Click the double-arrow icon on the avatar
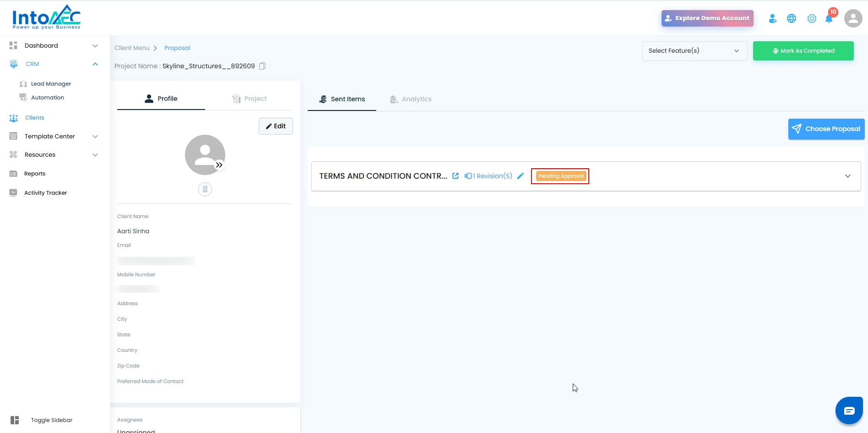868x433 pixels. (x=219, y=165)
